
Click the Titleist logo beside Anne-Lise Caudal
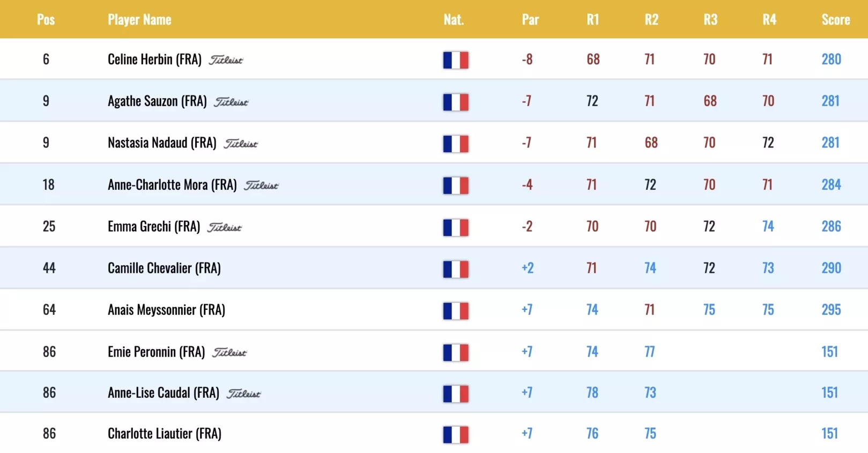243,394
